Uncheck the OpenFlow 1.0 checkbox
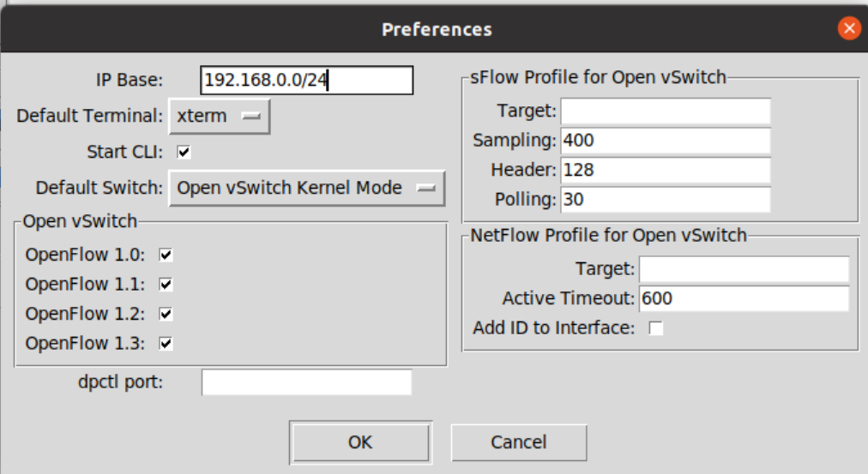868x474 pixels. click(166, 255)
